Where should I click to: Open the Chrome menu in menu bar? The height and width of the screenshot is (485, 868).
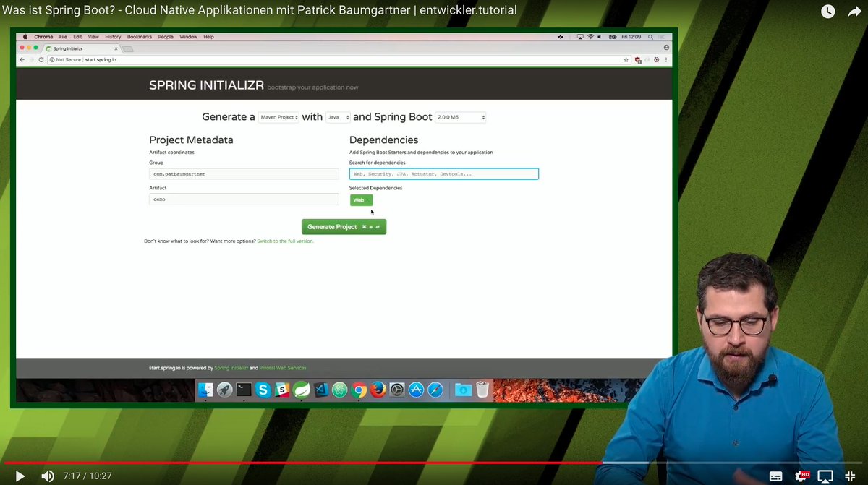pyautogui.click(x=43, y=37)
